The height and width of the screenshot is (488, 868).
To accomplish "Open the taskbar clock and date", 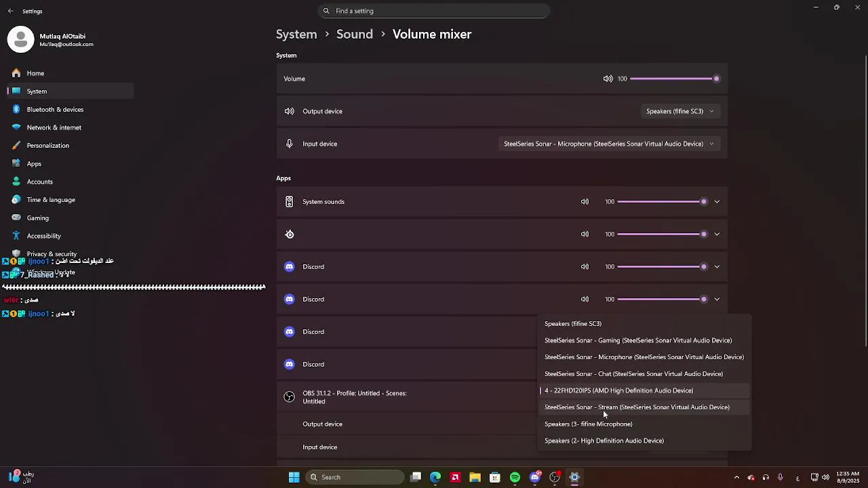I will point(848,477).
